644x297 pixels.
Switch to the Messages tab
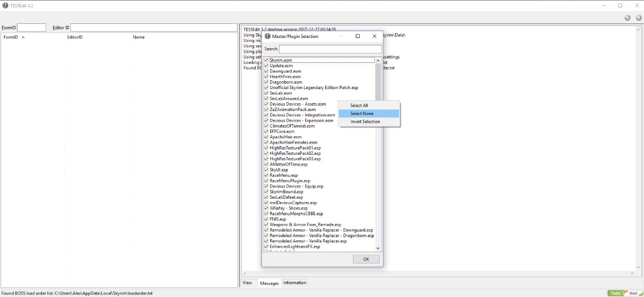[x=269, y=283]
